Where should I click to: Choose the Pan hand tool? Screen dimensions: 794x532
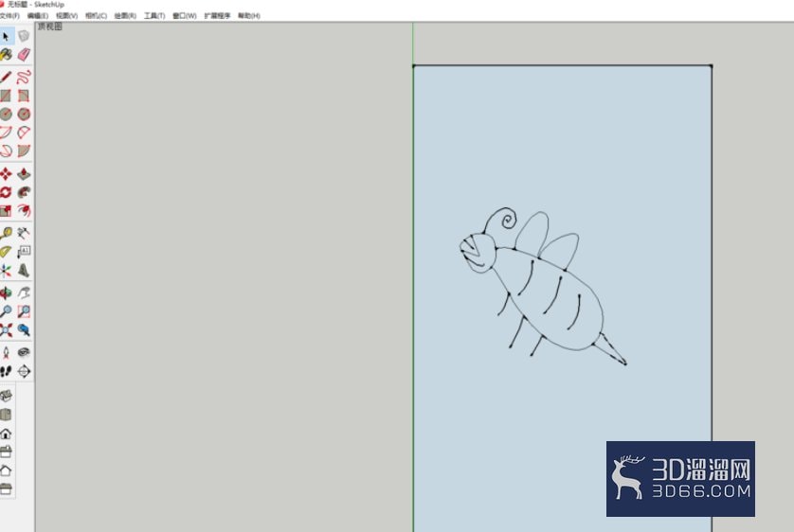point(24,293)
